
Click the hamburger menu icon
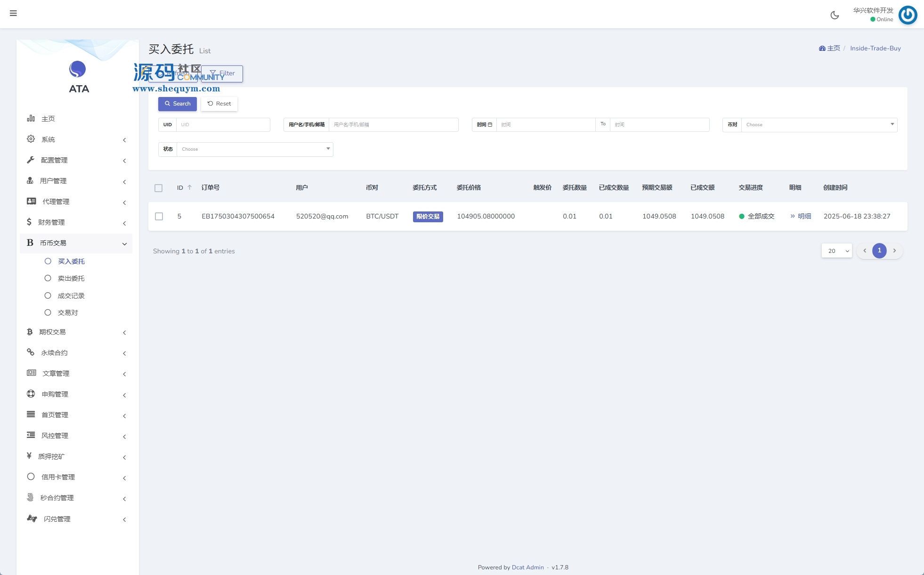click(x=13, y=13)
